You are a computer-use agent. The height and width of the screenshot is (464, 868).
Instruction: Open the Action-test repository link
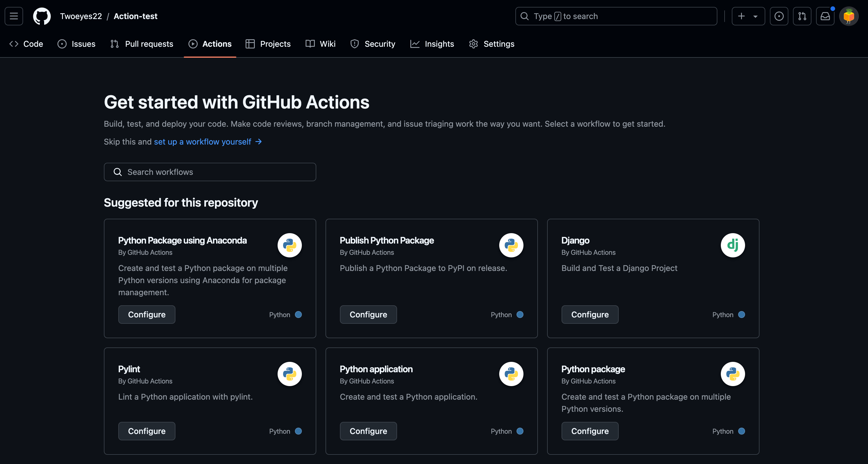point(135,16)
